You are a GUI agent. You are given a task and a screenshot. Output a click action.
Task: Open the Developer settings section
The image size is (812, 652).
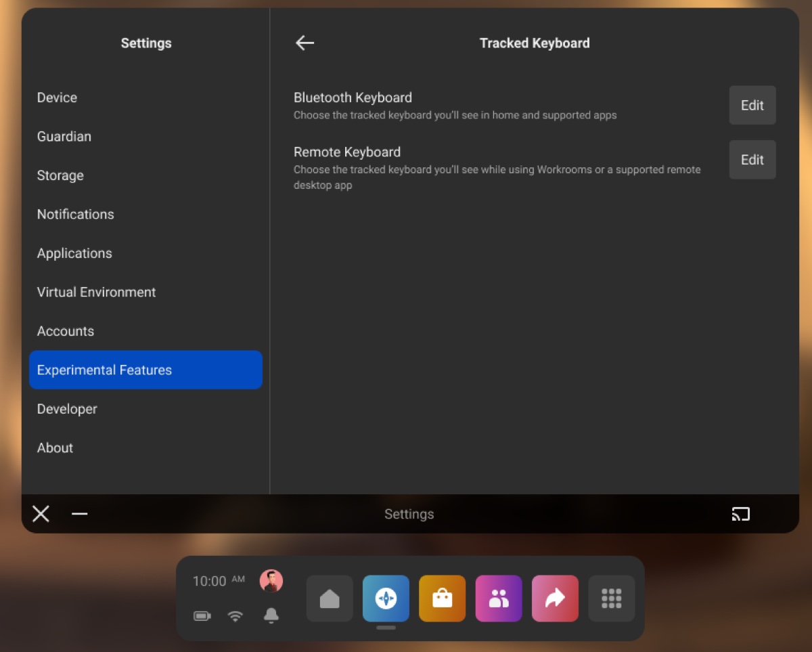(67, 409)
